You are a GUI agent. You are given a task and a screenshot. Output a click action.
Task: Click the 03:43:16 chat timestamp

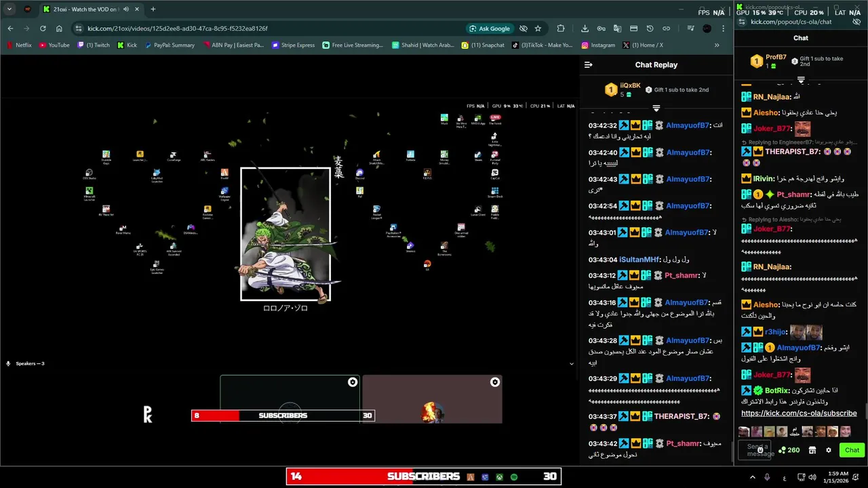602,302
